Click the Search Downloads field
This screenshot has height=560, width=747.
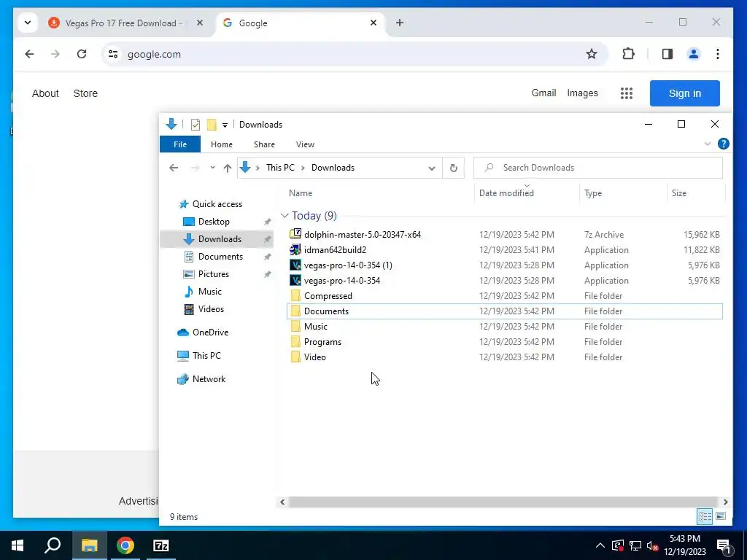click(598, 168)
